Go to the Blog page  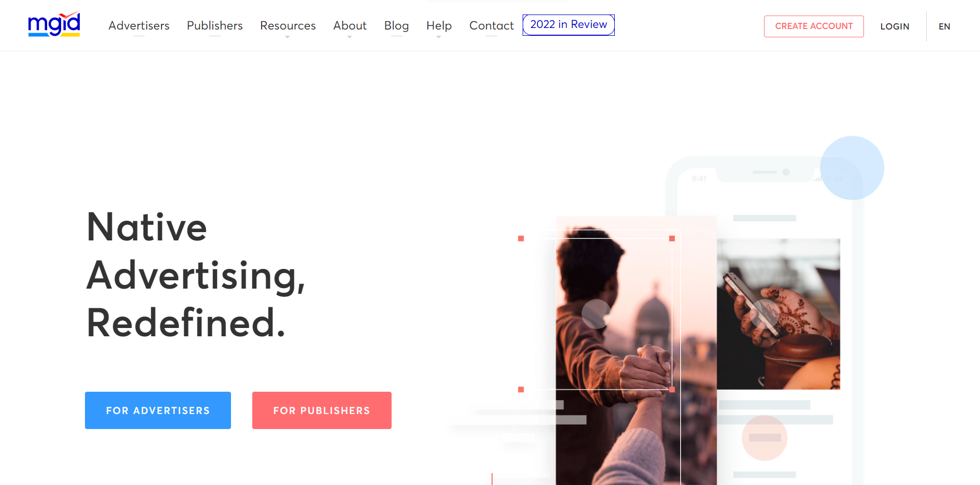click(396, 25)
